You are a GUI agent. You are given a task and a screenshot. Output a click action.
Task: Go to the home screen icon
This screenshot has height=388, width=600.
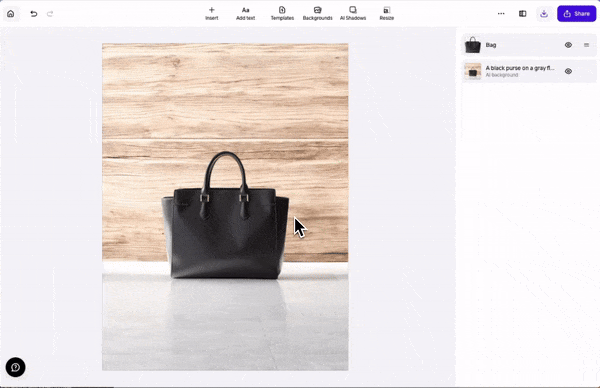[x=11, y=14]
